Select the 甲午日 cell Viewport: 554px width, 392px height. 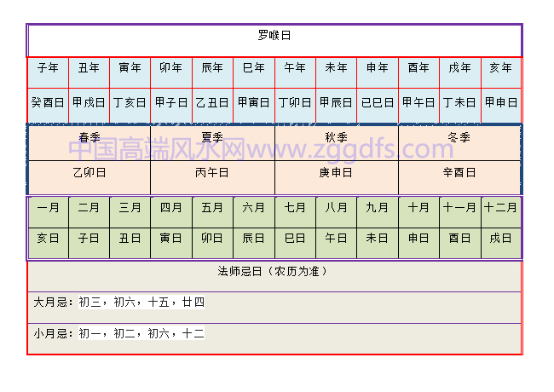tap(419, 106)
